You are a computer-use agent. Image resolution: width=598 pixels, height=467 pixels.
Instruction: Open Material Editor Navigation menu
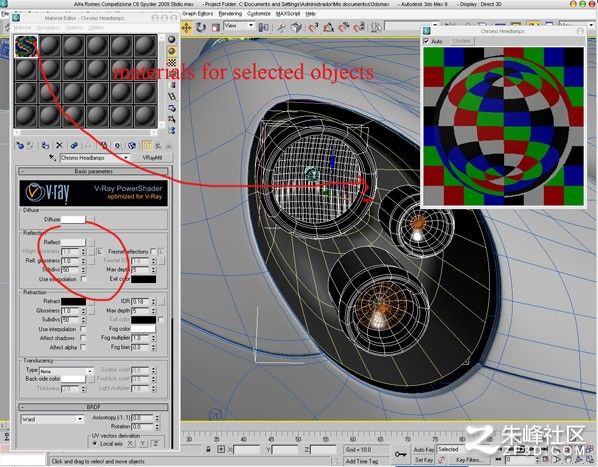click(48, 28)
